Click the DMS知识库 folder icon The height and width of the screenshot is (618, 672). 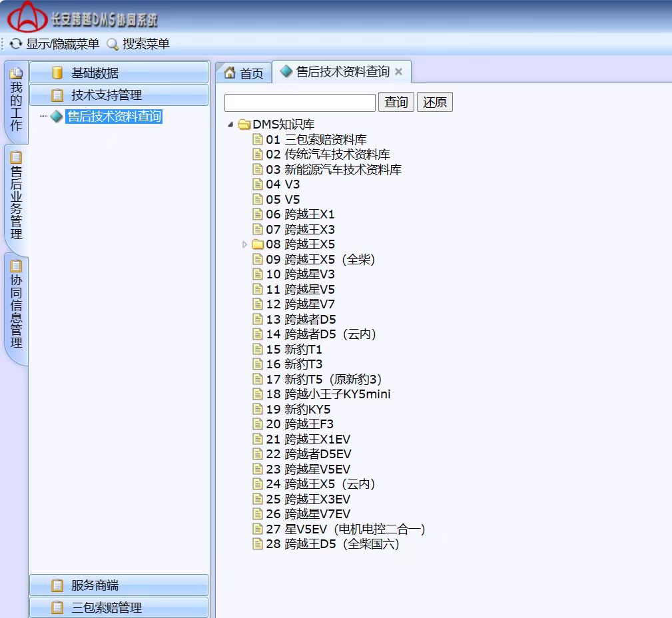[244, 125]
